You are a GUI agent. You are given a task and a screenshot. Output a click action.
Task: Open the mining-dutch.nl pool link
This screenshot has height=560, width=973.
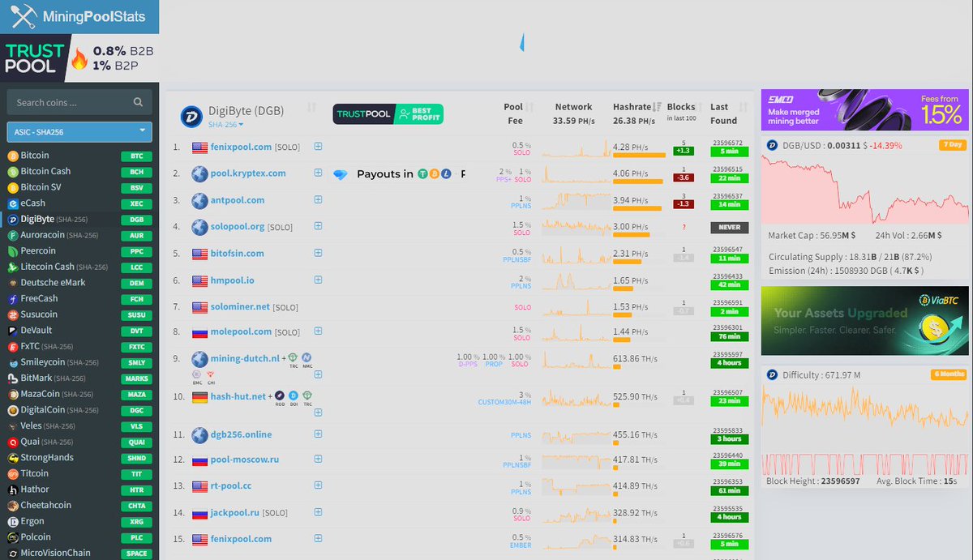[245, 358]
